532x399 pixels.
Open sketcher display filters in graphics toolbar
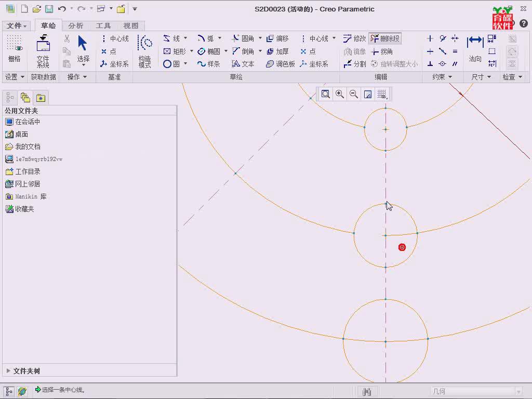coord(382,94)
